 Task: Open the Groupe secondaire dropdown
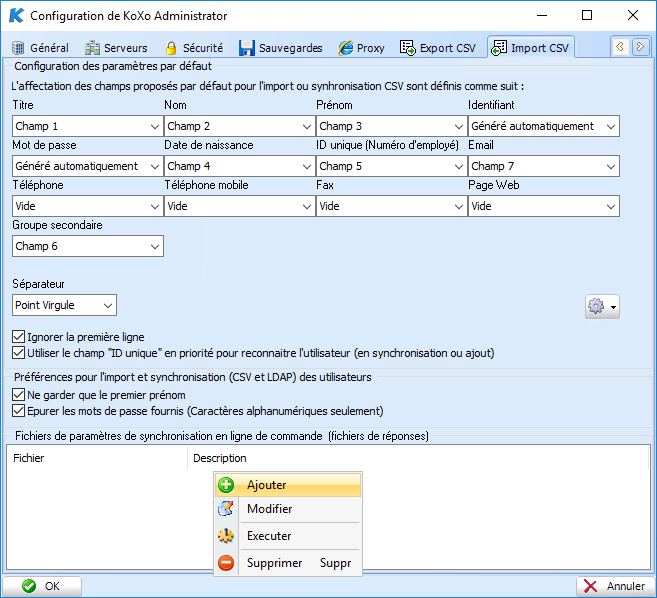click(88, 246)
